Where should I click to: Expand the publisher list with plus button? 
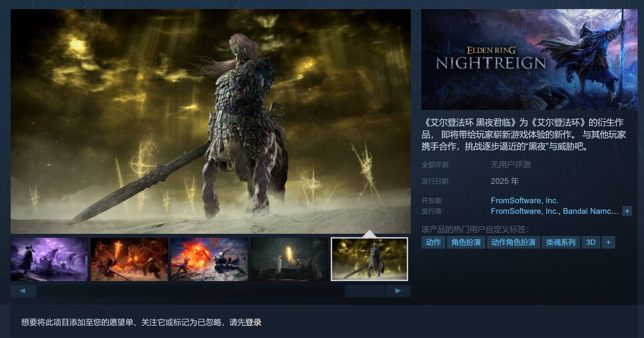point(627,211)
